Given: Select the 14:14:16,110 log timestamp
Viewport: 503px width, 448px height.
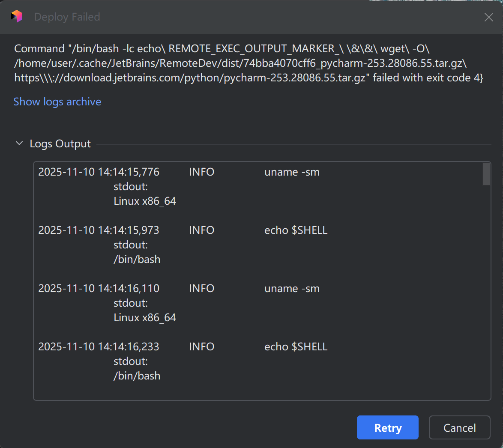Looking at the screenshot, I should coord(99,288).
